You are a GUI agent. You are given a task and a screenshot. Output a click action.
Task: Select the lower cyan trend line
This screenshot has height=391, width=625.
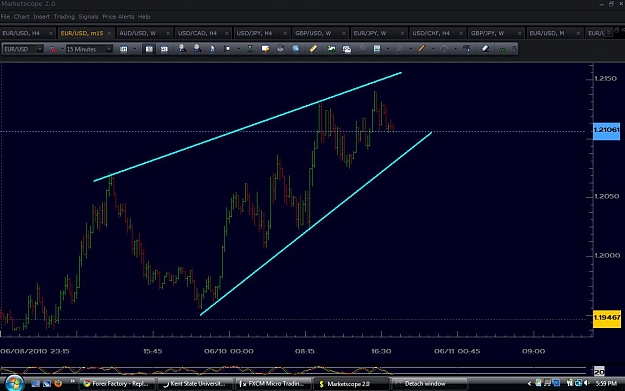[316, 224]
